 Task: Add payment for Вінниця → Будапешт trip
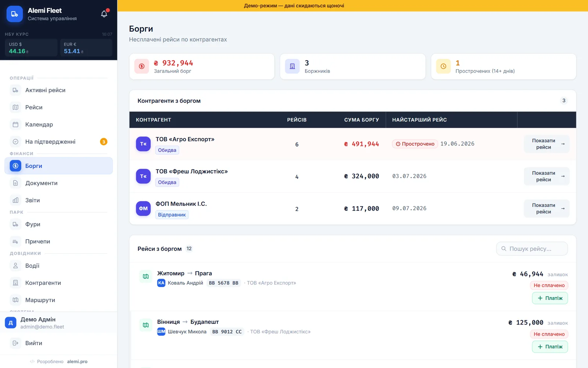click(550, 347)
